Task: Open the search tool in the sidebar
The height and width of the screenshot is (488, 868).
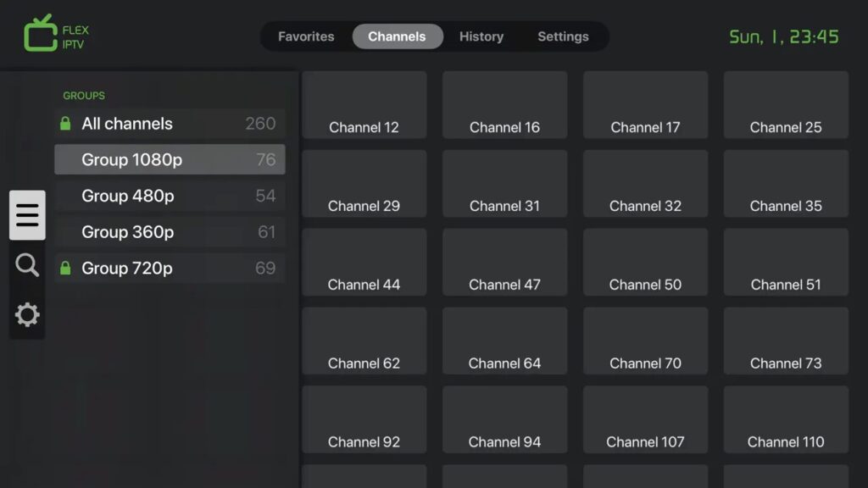Action: coord(27,265)
